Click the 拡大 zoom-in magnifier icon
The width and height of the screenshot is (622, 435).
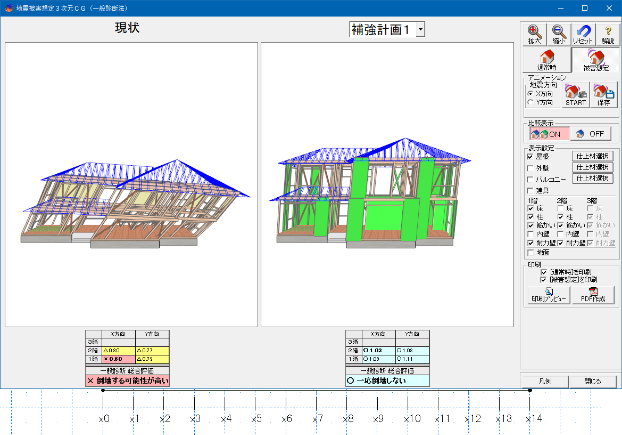pyautogui.click(x=538, y=35)
